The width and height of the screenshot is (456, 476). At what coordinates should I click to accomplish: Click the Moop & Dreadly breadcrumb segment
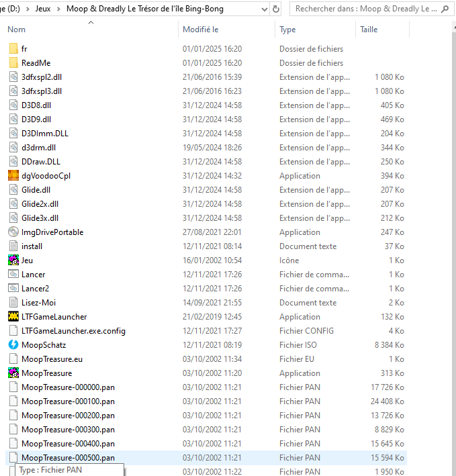point(145,9)
